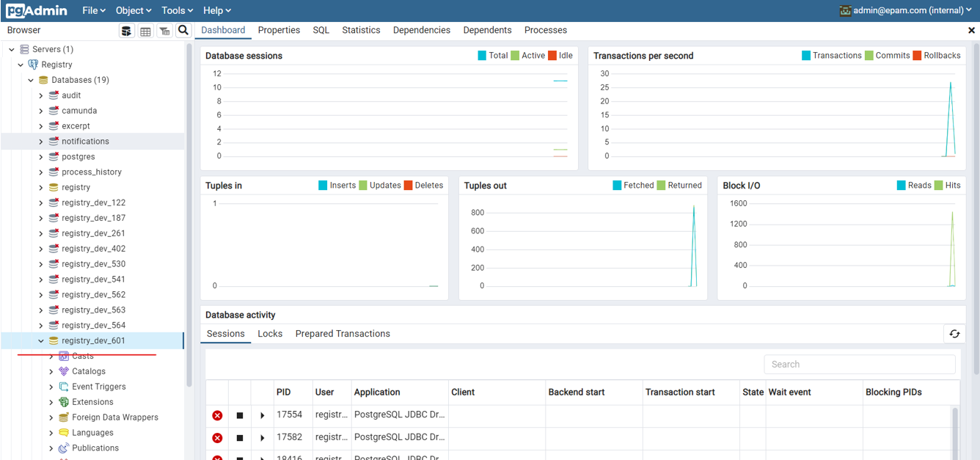Image resolution: width=980 pixels, height=460 pixels.
Task: Click the Rollbacks legend swatch
Action: point(917,56)
